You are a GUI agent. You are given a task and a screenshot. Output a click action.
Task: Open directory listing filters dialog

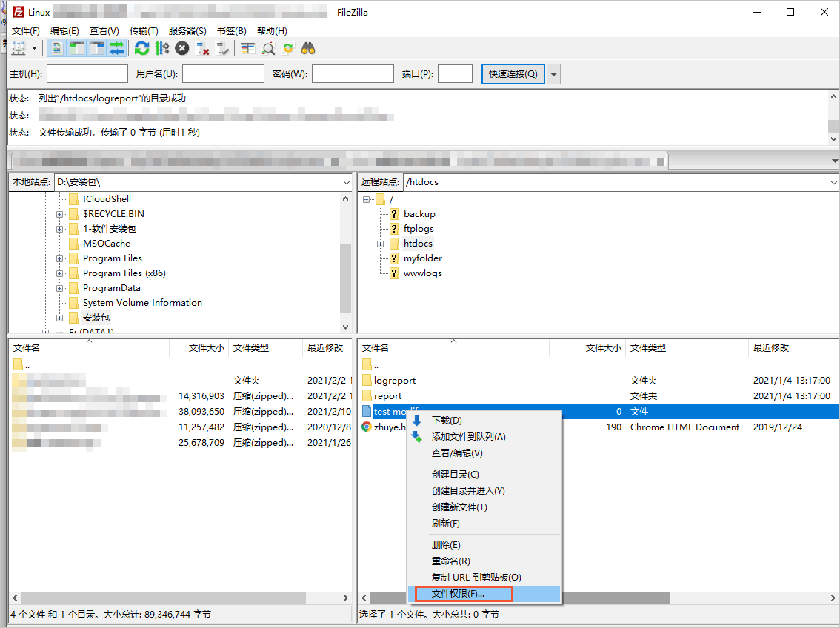(x=247, y=49)
